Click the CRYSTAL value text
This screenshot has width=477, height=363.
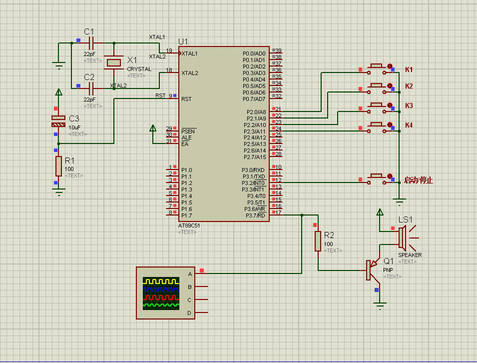(139, 69)
